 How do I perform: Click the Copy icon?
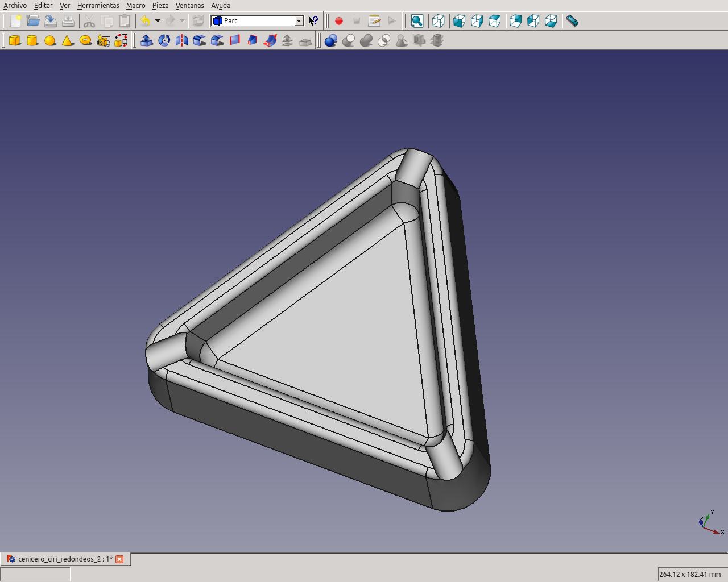[107, 21]
